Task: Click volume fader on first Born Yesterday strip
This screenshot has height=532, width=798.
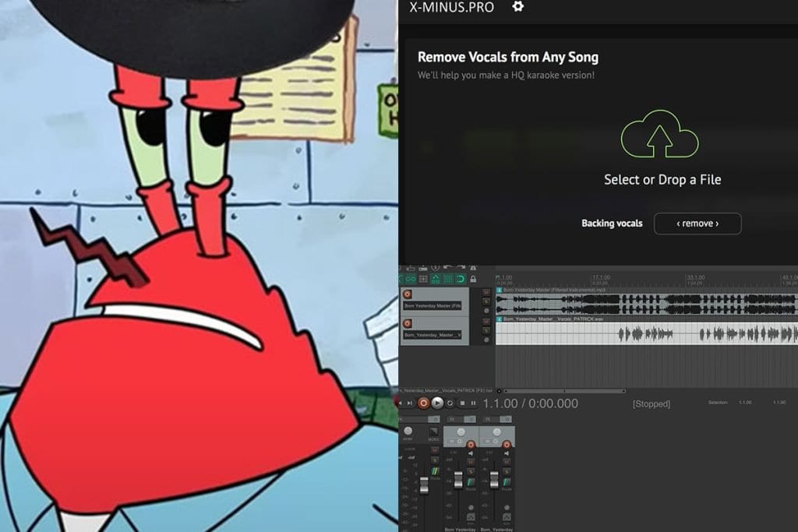Action: tap(458, 480)
